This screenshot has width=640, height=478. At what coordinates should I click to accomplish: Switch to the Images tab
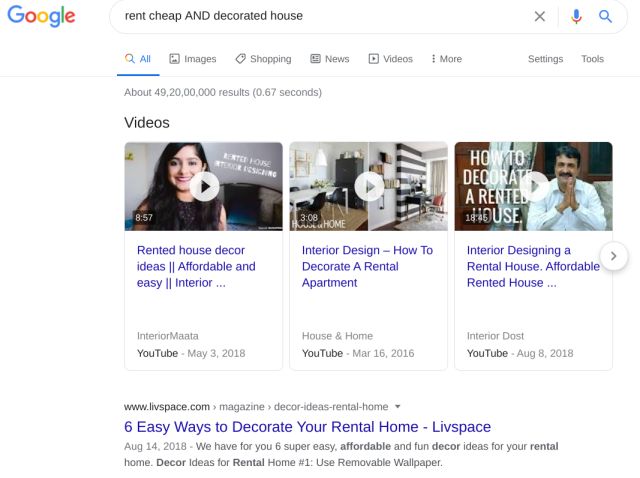coord(193,59)
